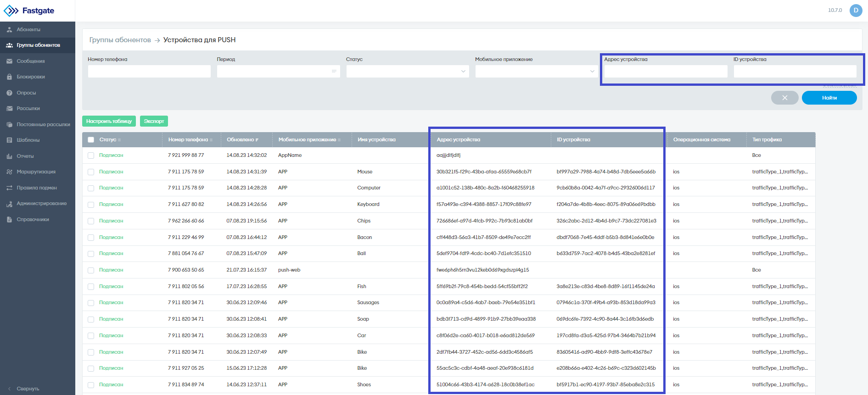Sort by Обновлено column icon

pos(257,140)
